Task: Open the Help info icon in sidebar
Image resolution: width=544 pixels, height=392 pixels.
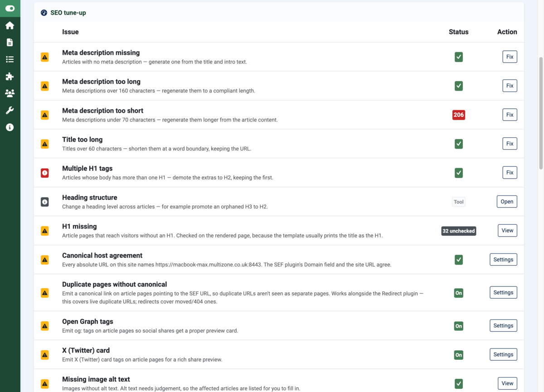Action: click(x=10, y=127)
